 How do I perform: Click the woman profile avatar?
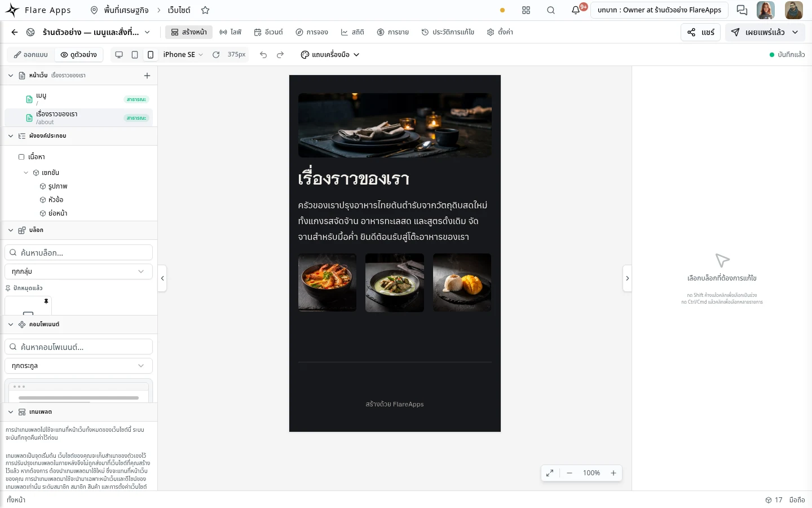[x=766, y=10]
